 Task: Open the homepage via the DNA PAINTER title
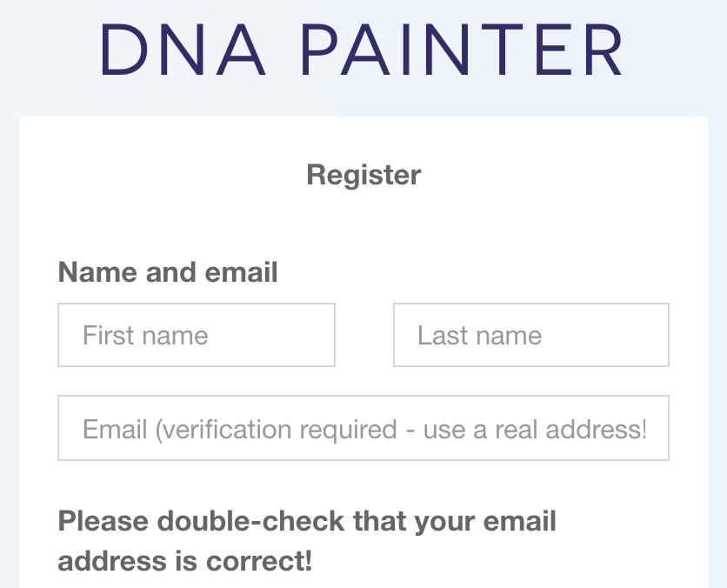363,50
